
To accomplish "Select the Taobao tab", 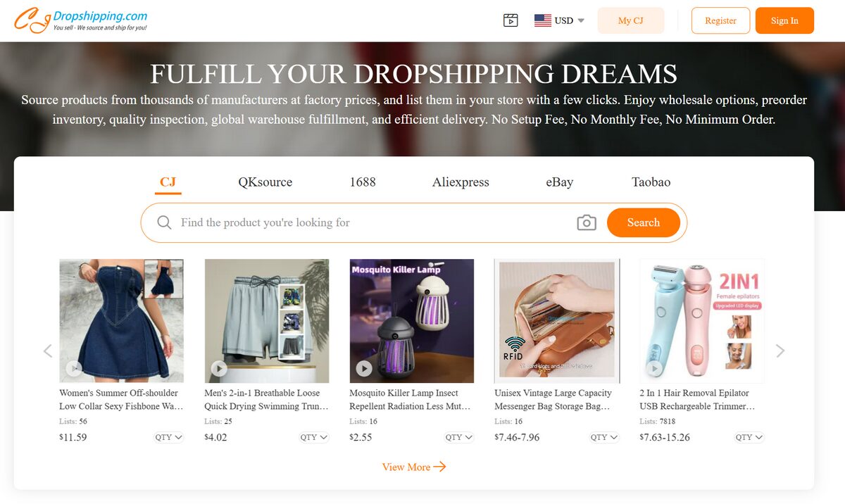I will click(x=651, y=182).
